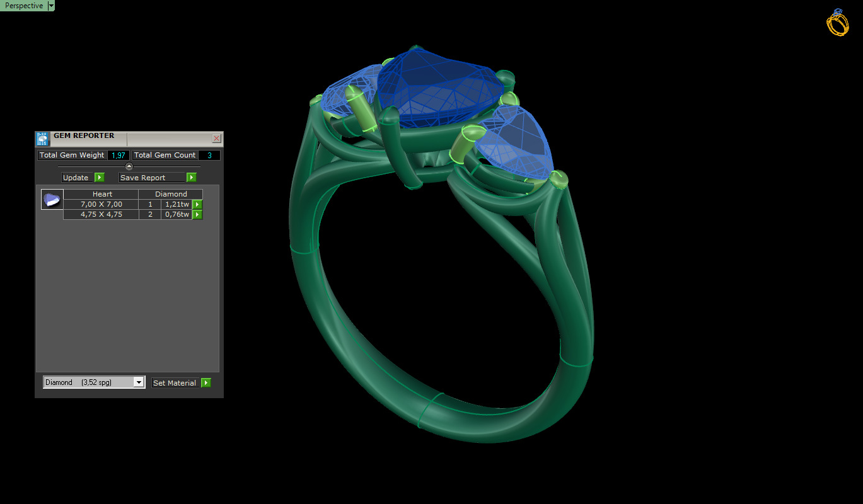This screenshot has width=863, height=504.
Task: Close the Gem Reporter panel
Action: pos(217,138)
